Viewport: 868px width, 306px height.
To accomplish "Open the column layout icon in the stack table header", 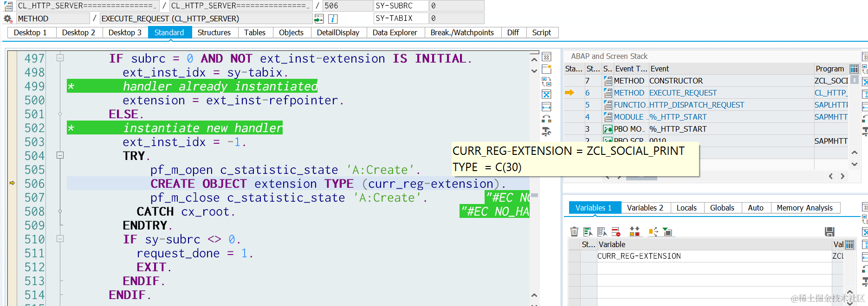I will [x=854, y=69].
